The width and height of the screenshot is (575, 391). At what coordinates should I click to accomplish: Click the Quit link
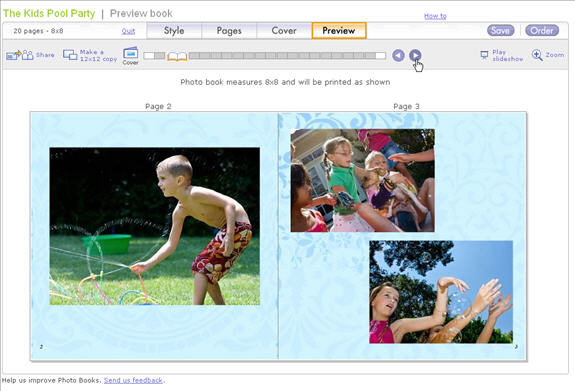pyautogui.click(x=128, y=31)
